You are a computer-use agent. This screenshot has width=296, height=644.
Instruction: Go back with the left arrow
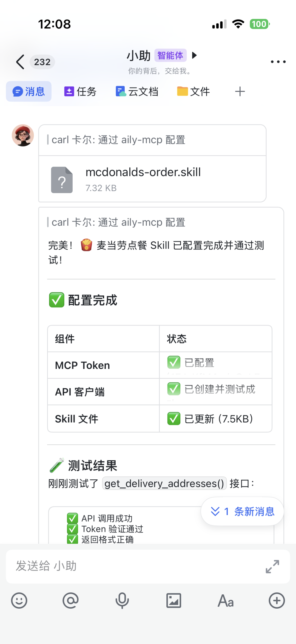pos(20,62)
